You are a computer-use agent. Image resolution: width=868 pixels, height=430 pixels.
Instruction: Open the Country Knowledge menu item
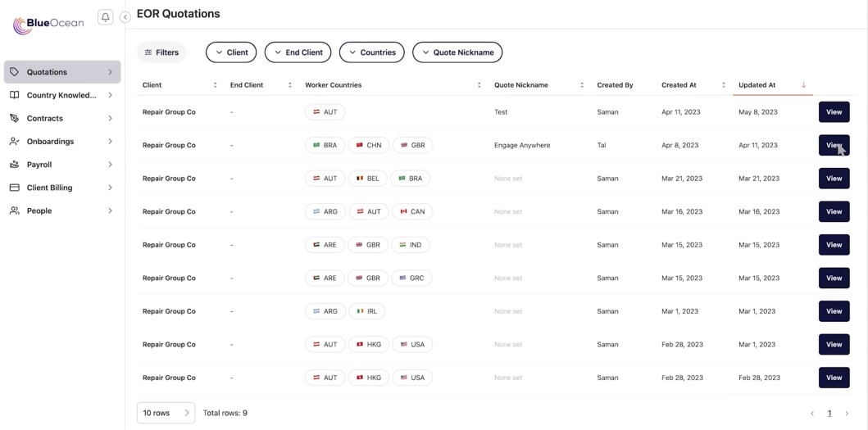coord(62,95)
